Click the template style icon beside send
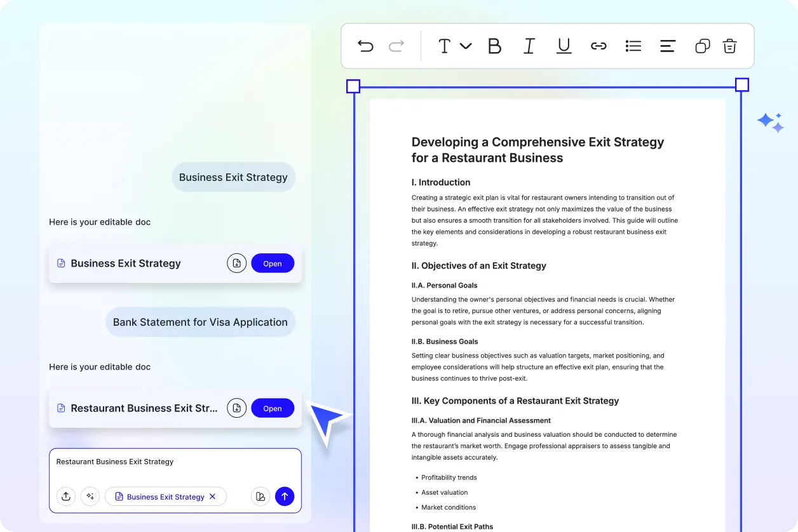The image size is (798, 532). (x=260, y=496)
